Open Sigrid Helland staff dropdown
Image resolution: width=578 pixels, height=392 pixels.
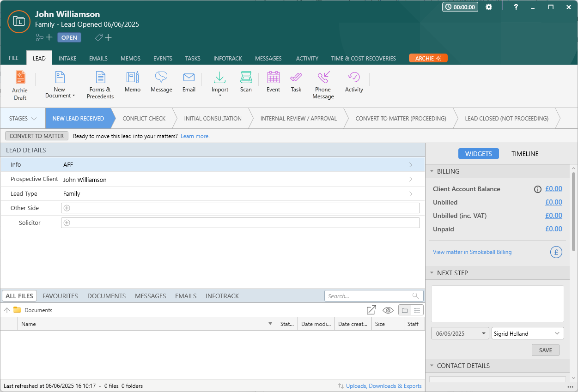[557, 333]
